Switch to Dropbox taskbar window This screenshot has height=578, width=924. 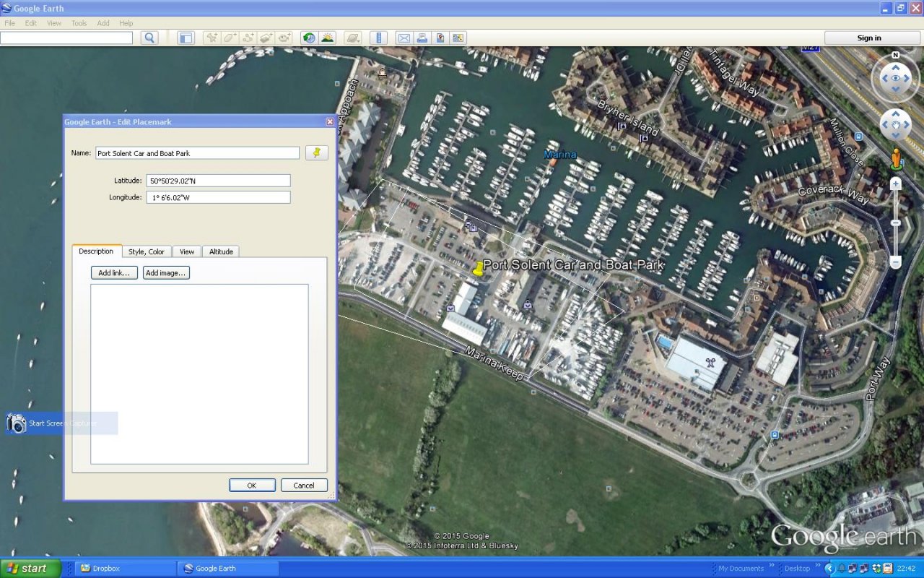click(x=126, y=569)
